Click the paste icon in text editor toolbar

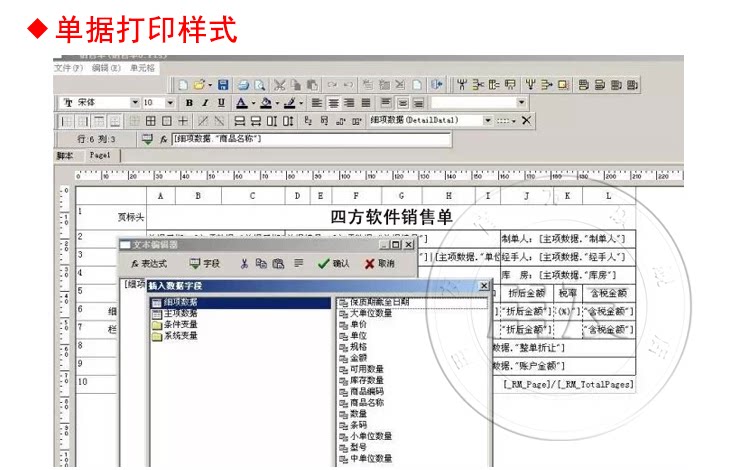(278, 263)
